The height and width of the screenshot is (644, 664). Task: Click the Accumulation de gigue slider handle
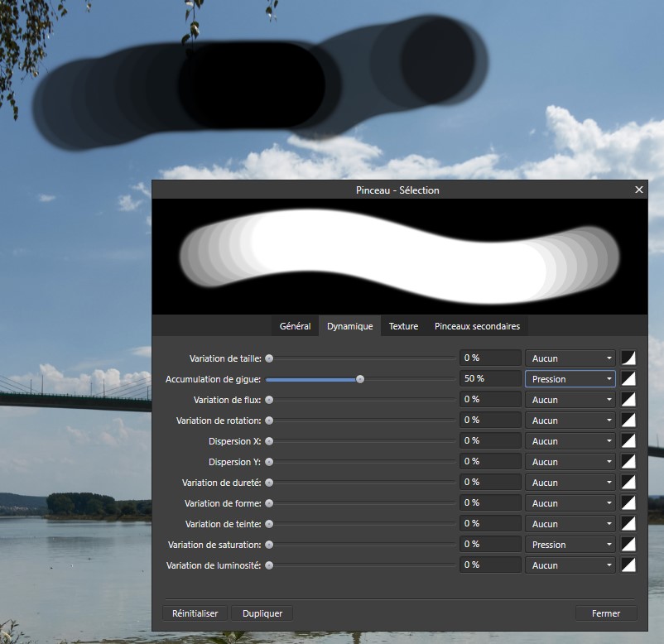[x=360, y=379]
